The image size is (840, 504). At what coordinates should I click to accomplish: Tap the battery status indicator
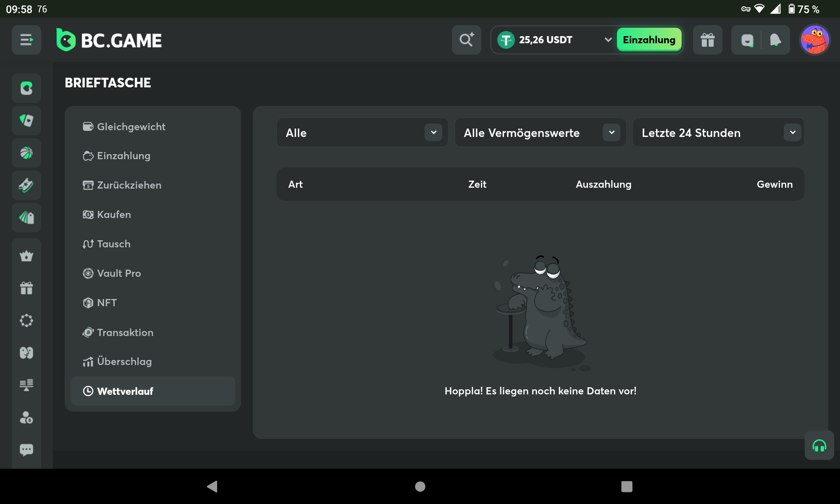pyautogui.click(x=803, y=9)
